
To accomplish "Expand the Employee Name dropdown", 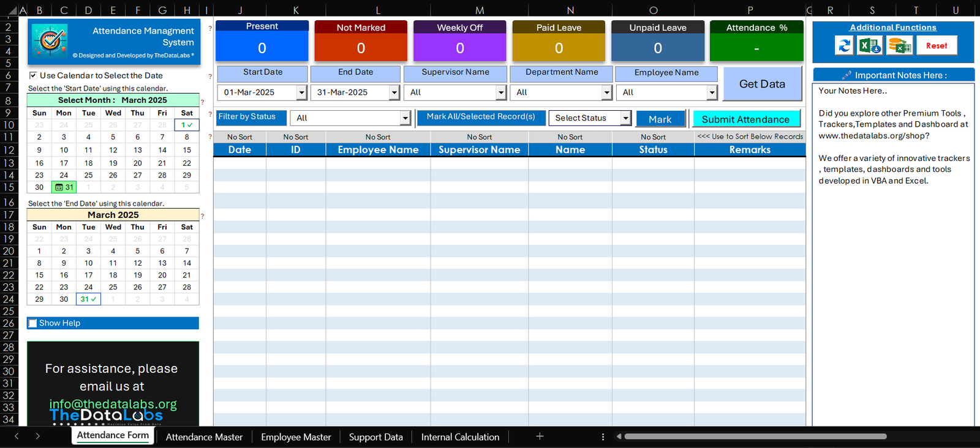I will pyautogui.click(x=712, y=92).
